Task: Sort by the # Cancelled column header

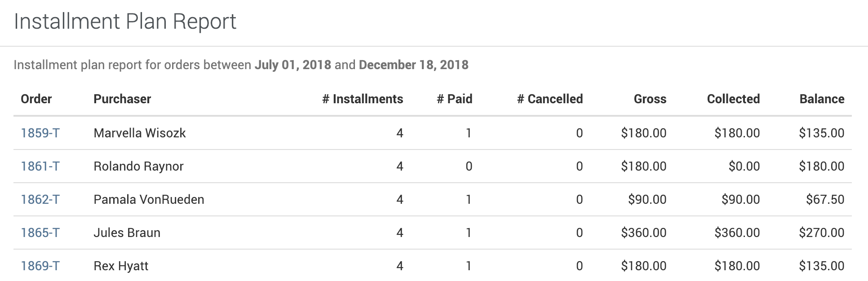Action: click(x=550, y=99)
